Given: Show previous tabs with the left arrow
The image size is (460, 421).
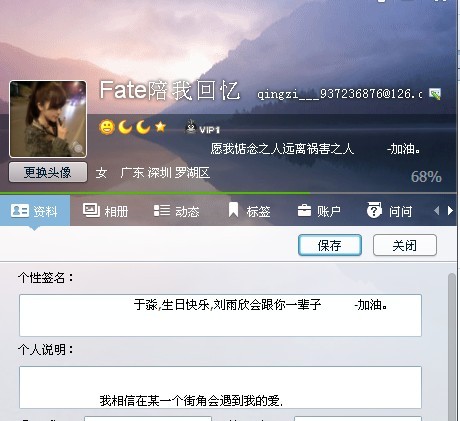Looking at the screenshot, I should [437, 211].
